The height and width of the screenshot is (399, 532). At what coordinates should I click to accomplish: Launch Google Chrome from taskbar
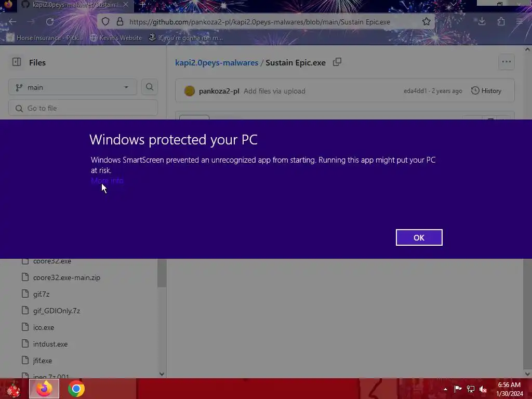(x=76, y=389)
